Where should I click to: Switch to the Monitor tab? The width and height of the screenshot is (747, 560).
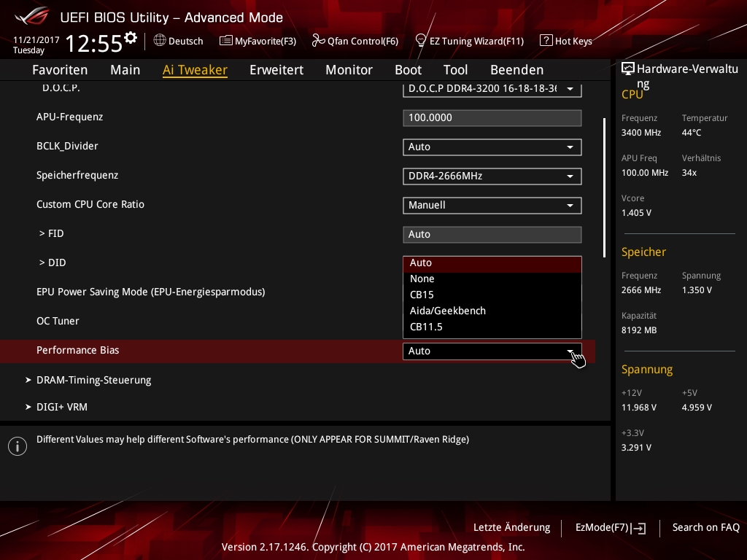(x=349, y=70)
